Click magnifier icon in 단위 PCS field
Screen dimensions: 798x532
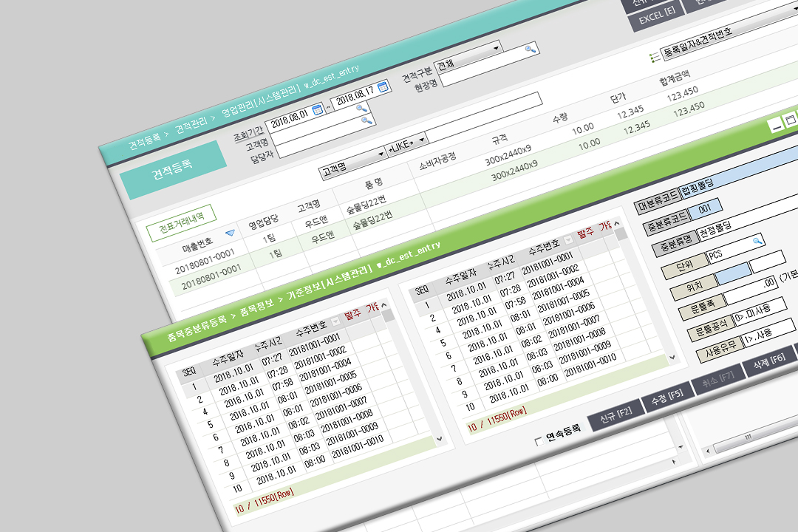click(x=758, y=240)
